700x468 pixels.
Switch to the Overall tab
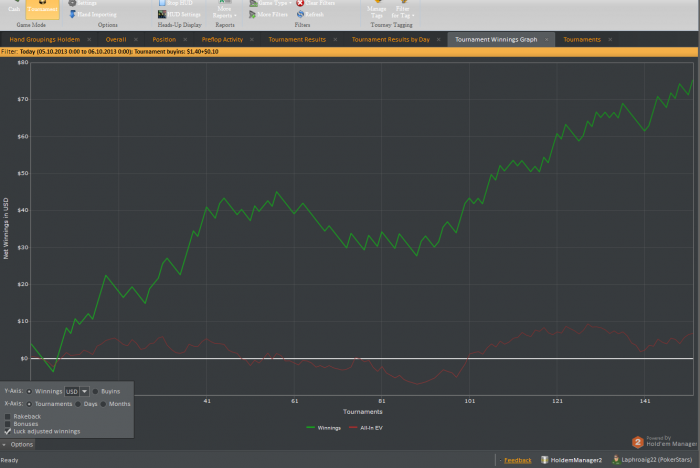point(116,39)
